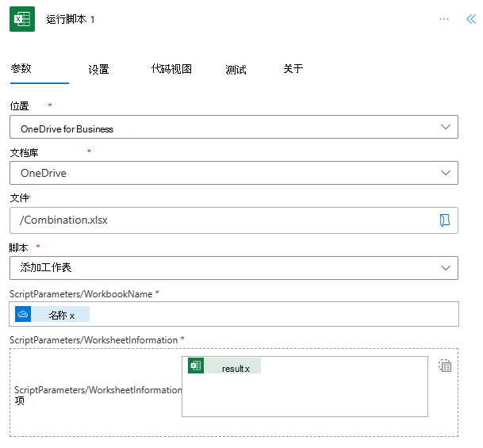The image size is (483, 448).
Task: Click the ScriptParameters/WorksheetInformation 项 label
Action: tap(98, 396)
